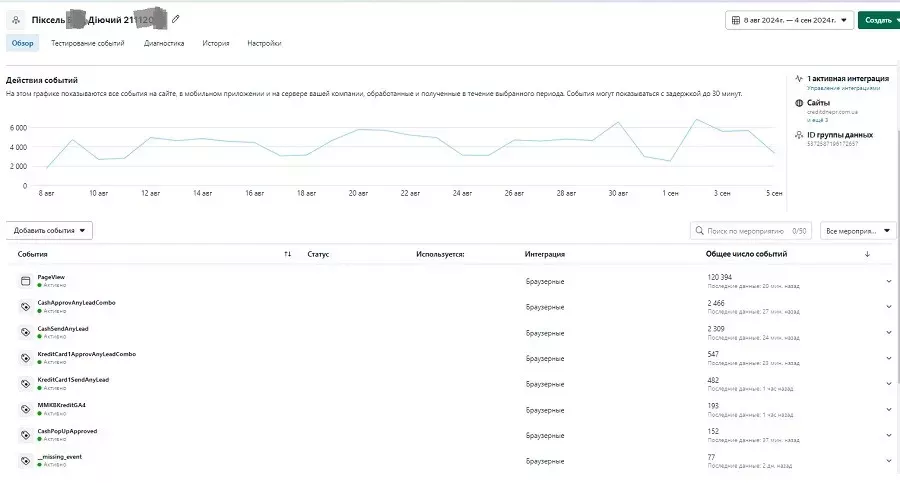Click the Общее число событий column header

tap(746, 254)
